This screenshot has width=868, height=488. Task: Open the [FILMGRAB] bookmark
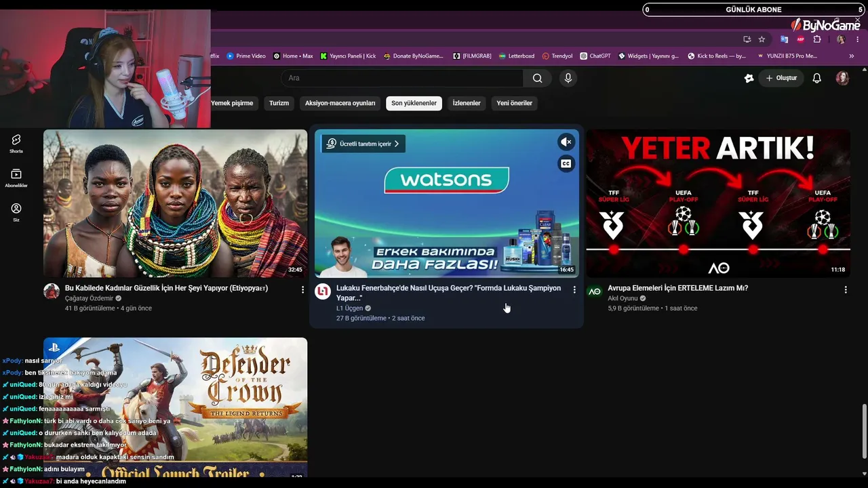point(472,56)
